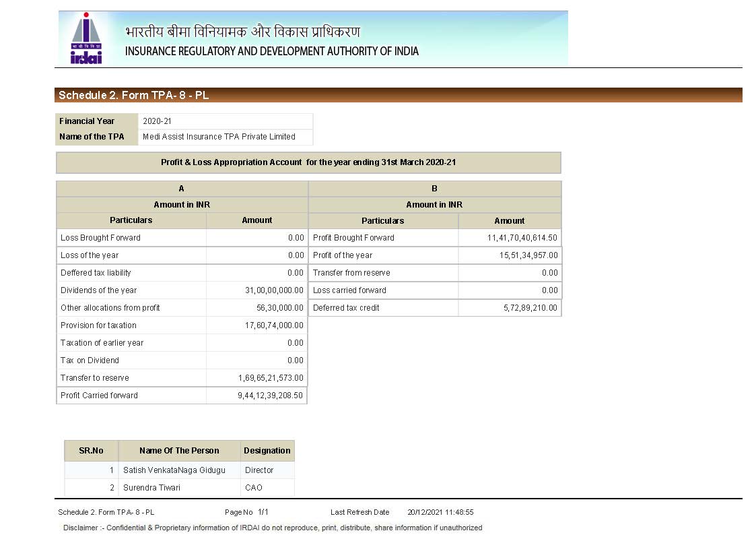Select dividends amount '31,00,00,000.00'
The image size is (756, 535).
[x=275, y=290]
